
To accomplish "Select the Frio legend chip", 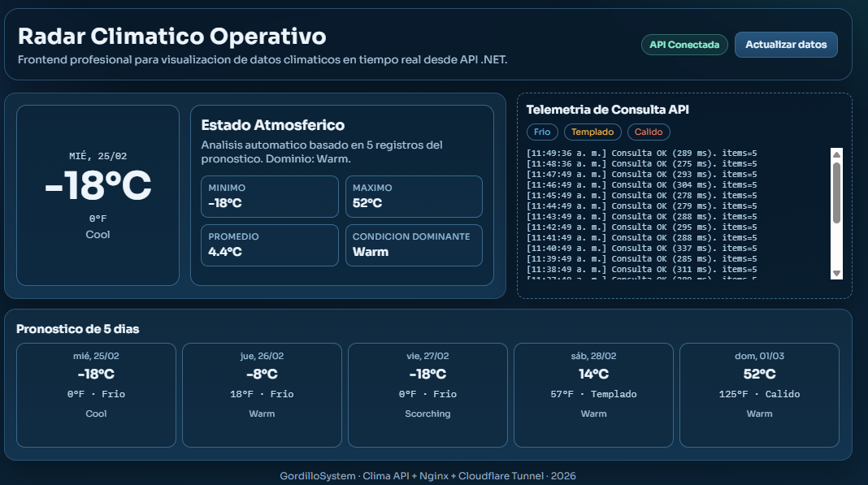I will pyautogui.click(x=542, y=132).
